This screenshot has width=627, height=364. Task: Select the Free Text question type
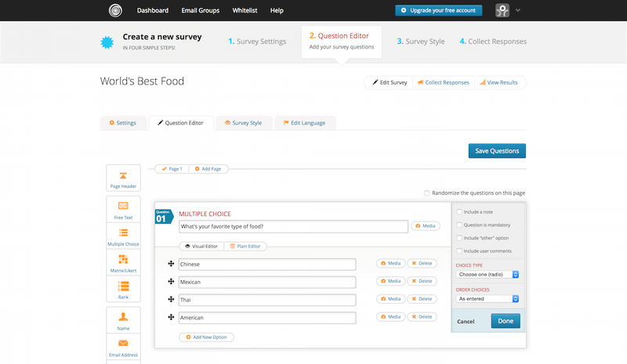coord(122,209)
